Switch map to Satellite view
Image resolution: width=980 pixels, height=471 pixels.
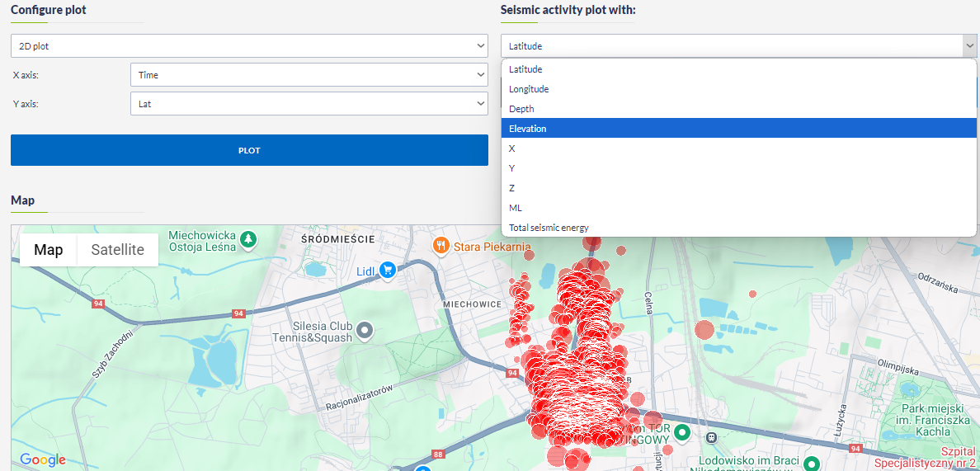[117, 250]
